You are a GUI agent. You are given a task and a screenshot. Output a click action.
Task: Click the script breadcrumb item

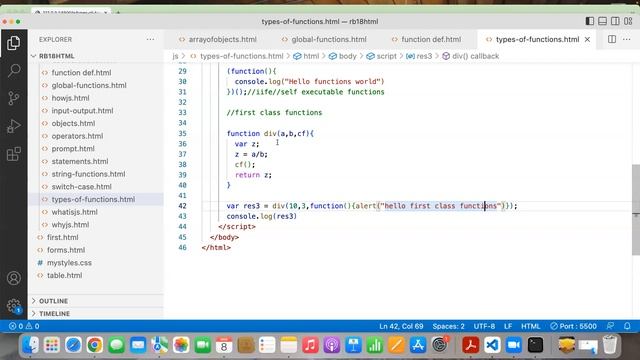tap(382, 56)
